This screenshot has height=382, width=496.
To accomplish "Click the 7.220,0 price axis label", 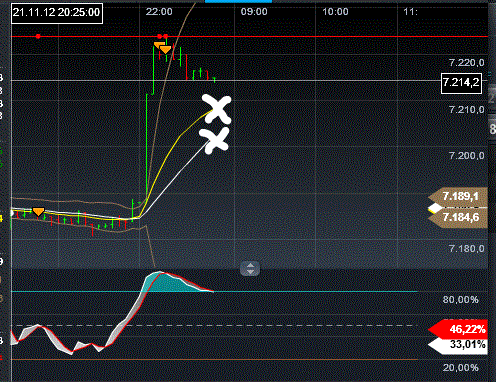I will pos(467,62).
